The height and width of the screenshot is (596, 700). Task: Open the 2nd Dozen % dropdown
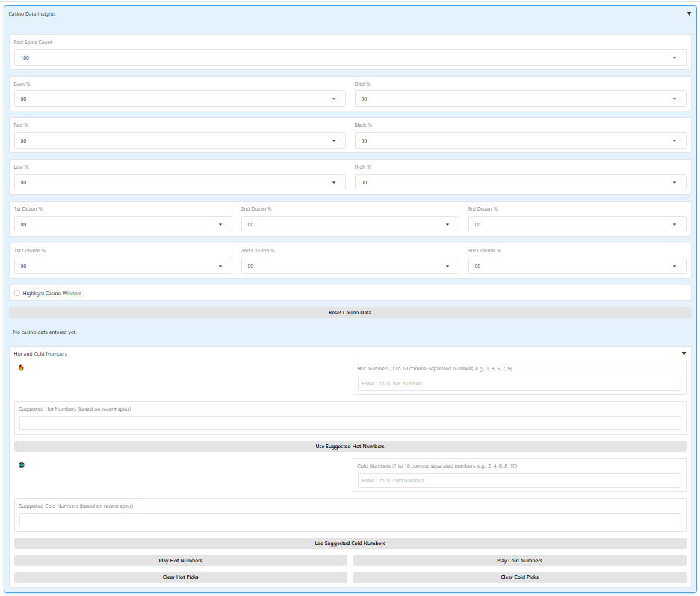pos(350,224)
